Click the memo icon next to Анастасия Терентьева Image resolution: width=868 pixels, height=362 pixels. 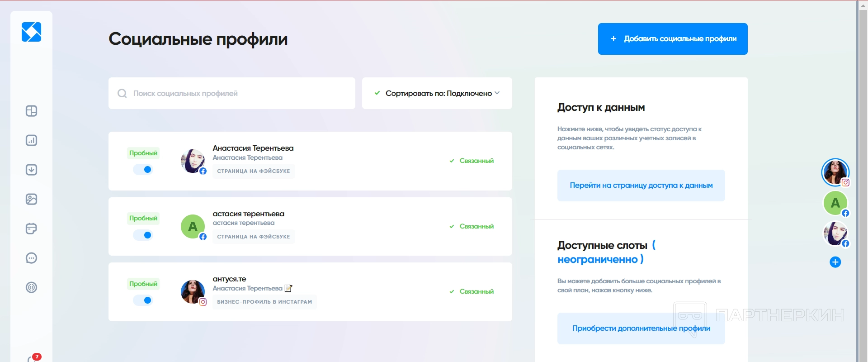[288, 288]
